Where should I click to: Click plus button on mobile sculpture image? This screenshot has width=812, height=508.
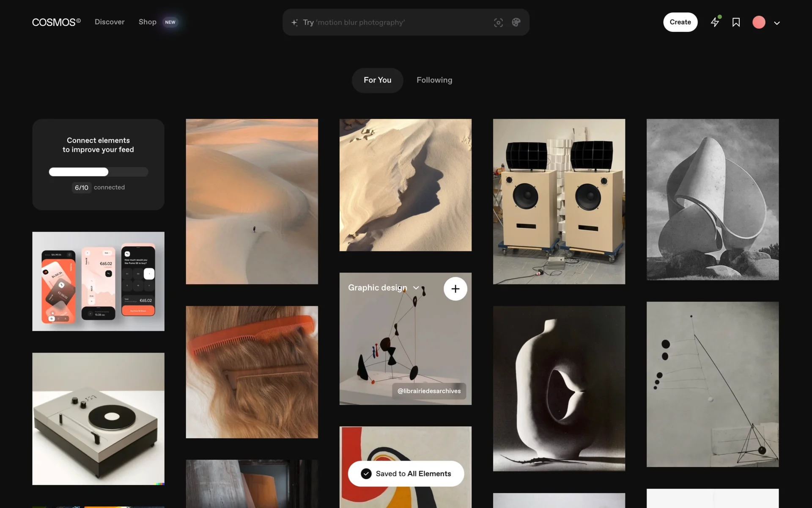[x=455, y=289]
